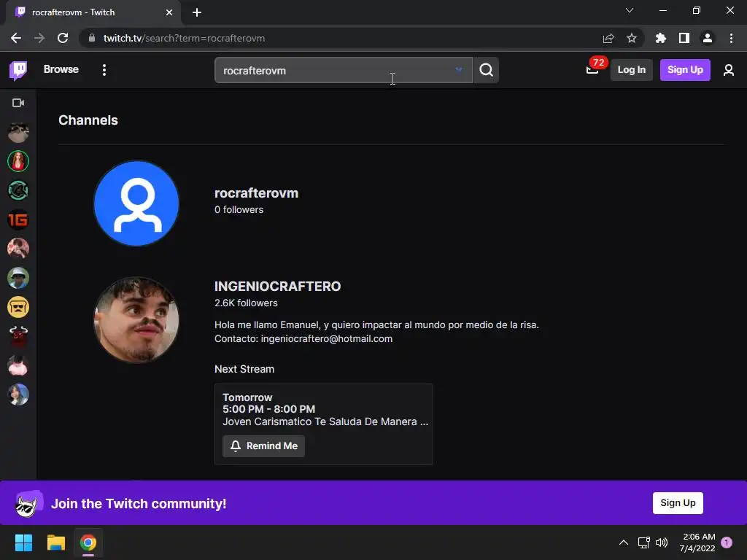Click the address bar URL twitch.tv/search
The width and height of the screenshot is (747, 560).
click(184, 38)
